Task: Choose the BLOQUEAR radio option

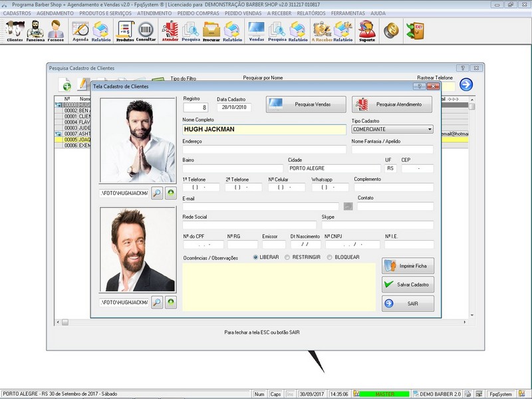Action: [x=331, y=257]
